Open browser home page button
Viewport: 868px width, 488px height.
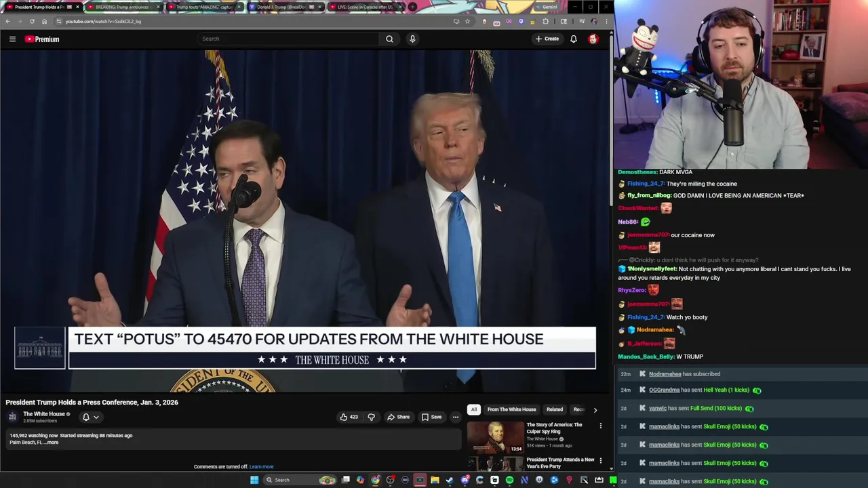[44, 21]
